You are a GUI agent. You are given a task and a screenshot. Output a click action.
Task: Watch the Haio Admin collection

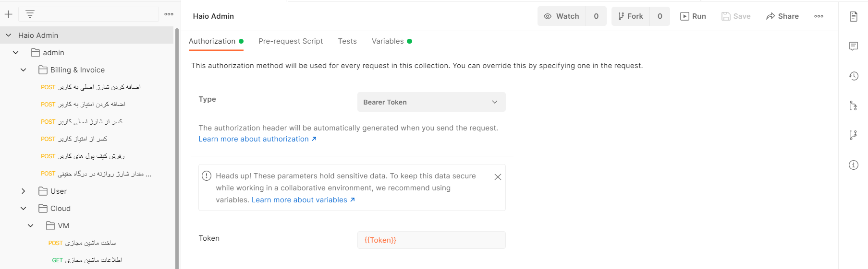[562, 16]
